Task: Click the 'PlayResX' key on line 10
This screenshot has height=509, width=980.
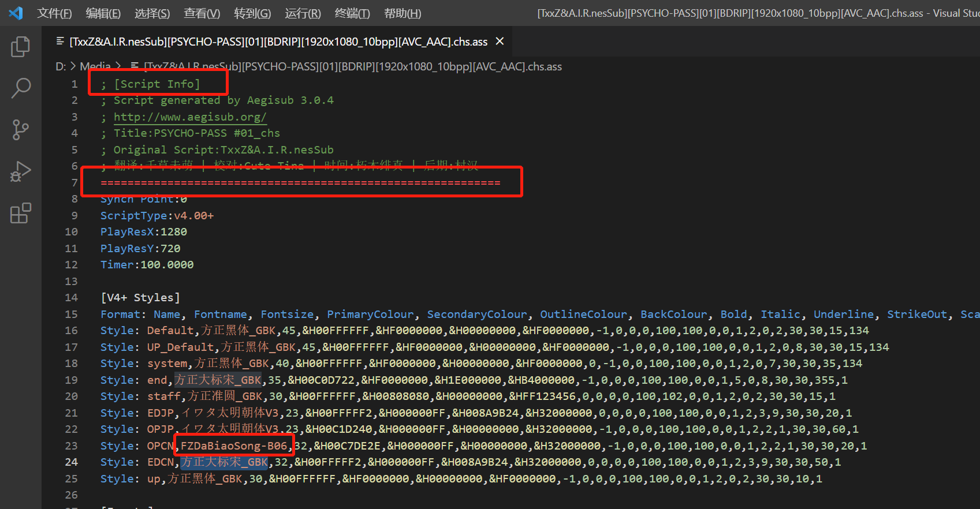Action: point(127,232)
